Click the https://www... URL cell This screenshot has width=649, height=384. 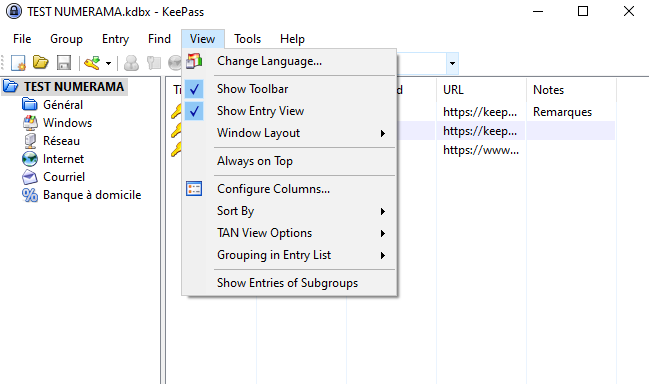click(481, 150)
